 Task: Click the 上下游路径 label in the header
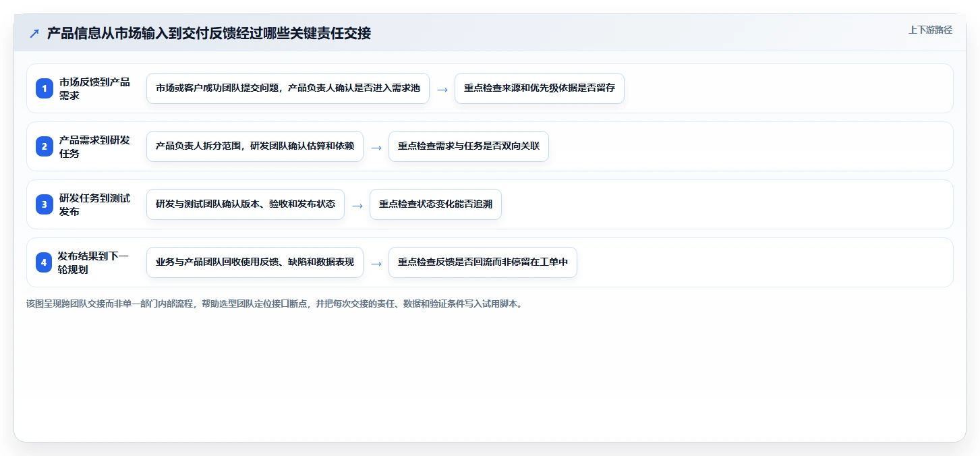click(930, 30)
